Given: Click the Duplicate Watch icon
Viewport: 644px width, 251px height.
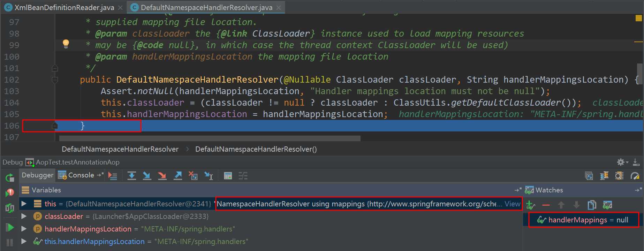Looking at the screenshot, I should tap(592, 205).
